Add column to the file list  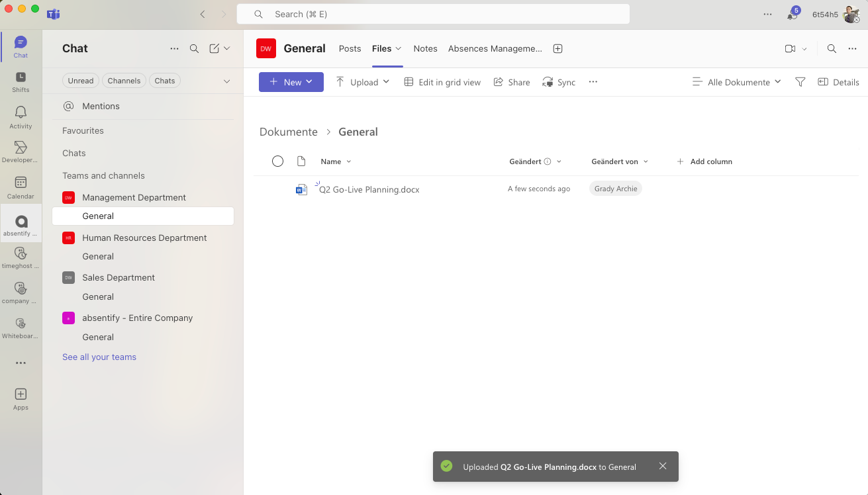click(x=704, y=161)
